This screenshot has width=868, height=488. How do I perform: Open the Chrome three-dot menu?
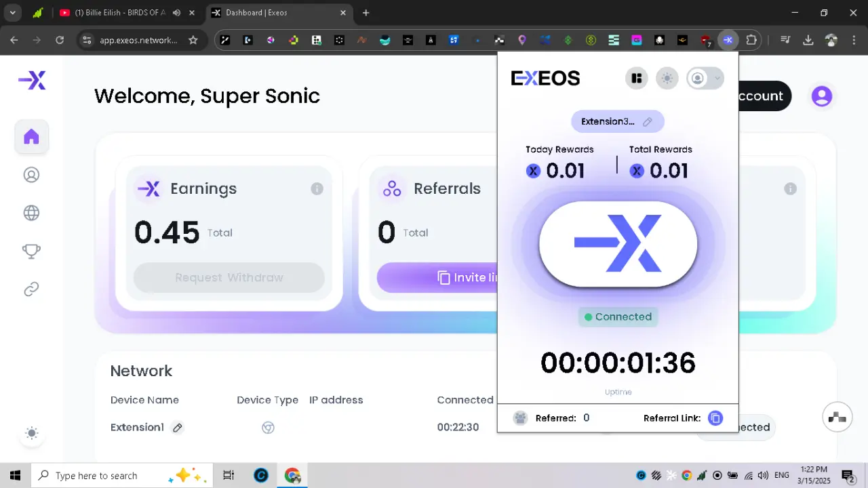tap(854, 40)
